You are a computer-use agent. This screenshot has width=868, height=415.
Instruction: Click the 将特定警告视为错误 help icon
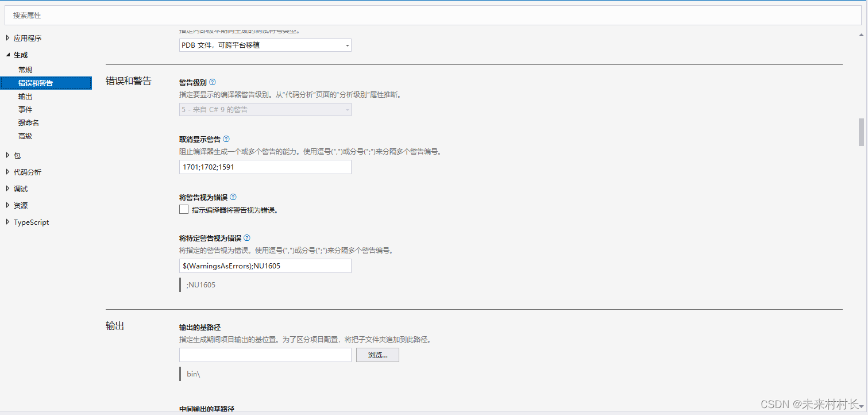[x=247, y=237]
